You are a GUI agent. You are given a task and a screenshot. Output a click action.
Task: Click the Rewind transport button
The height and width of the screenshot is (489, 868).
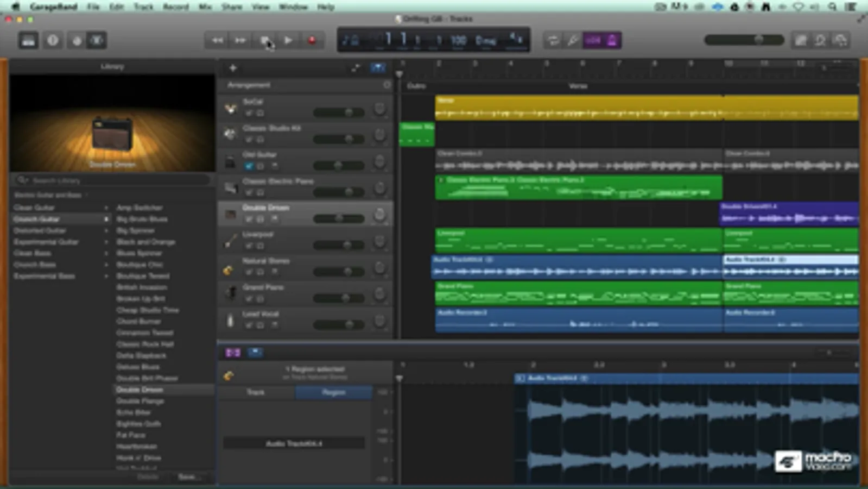click(217, 40)
